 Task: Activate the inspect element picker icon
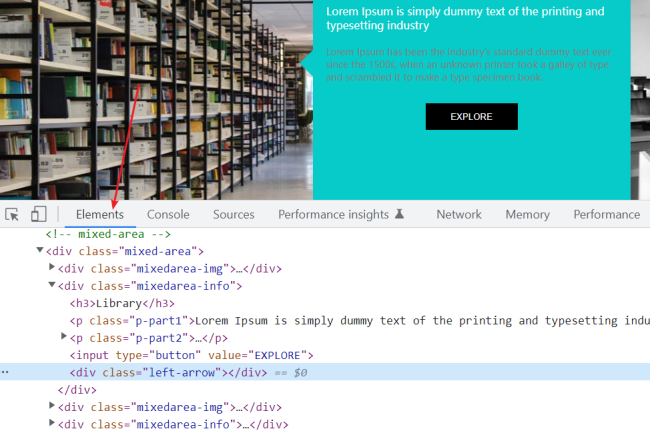[12, 214]
